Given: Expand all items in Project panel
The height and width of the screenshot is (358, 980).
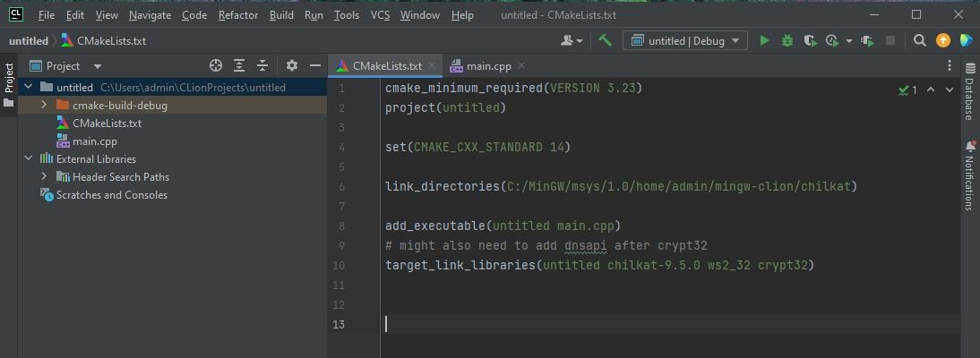Looking at the screenshot, I should (x=239, y=65).
